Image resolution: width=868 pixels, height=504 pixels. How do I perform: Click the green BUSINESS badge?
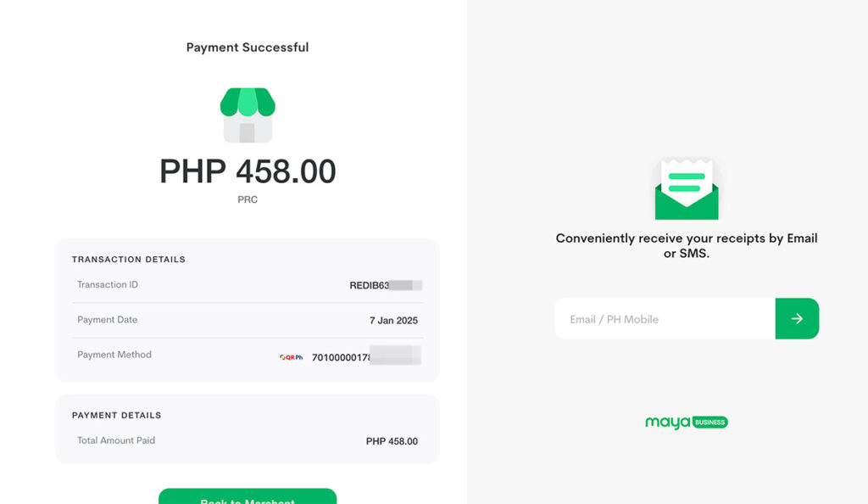pyautogui.click(x=710, y=423)
